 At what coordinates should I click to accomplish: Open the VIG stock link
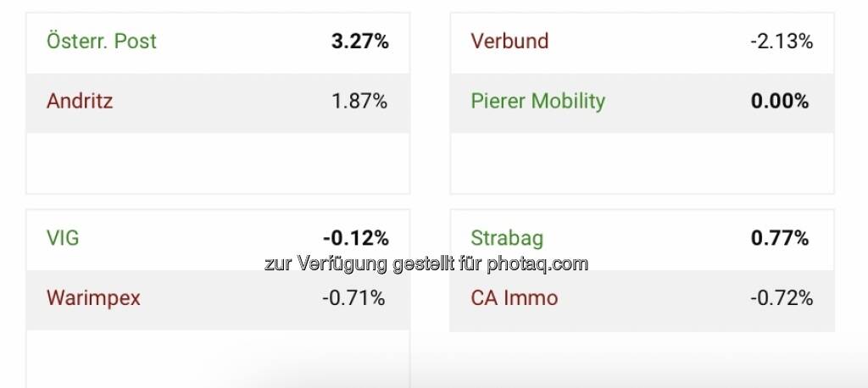point(63,238)
